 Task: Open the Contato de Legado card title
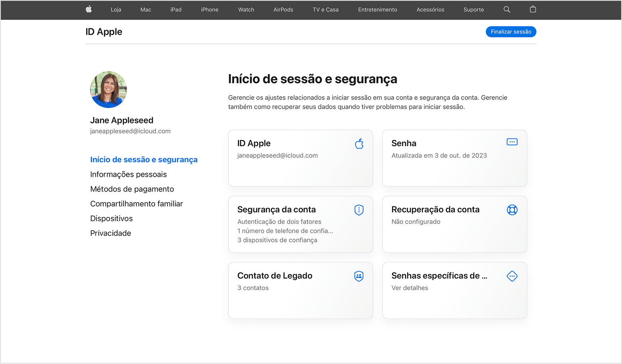[275, 276]
